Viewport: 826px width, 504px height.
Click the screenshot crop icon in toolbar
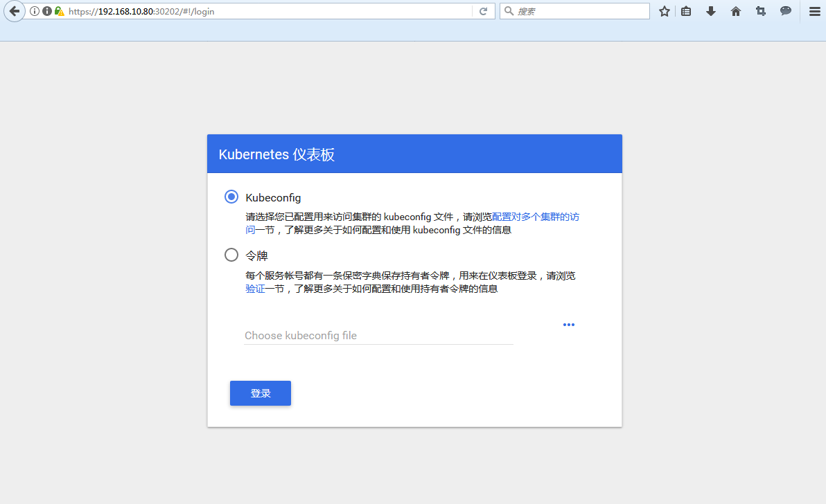point(761,11)
